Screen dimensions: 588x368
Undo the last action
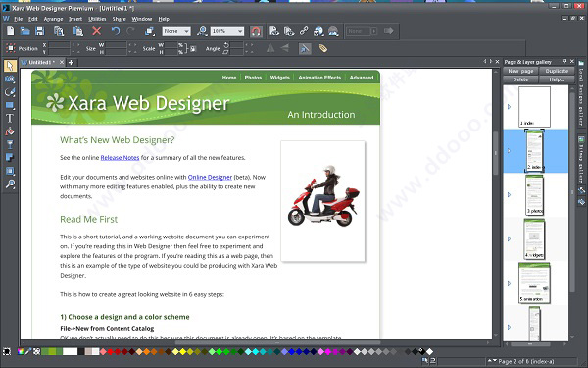click(x=116, y=31)
